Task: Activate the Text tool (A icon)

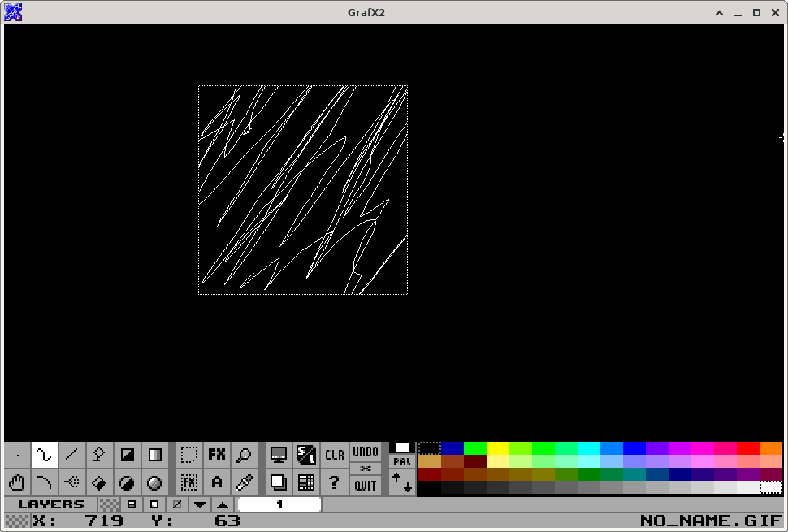Action: click(x=217, y=482)
